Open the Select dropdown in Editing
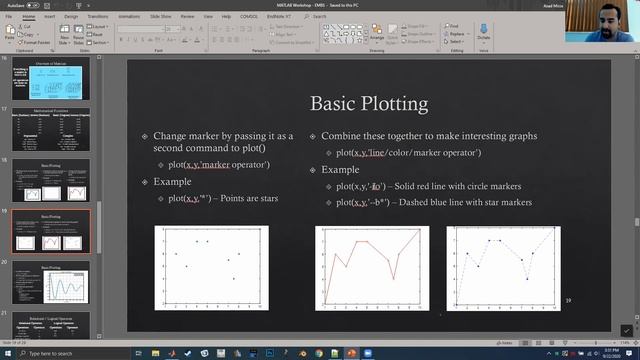Image resolution: width=640 pixels, height=360 pixels. pos(454,42)
